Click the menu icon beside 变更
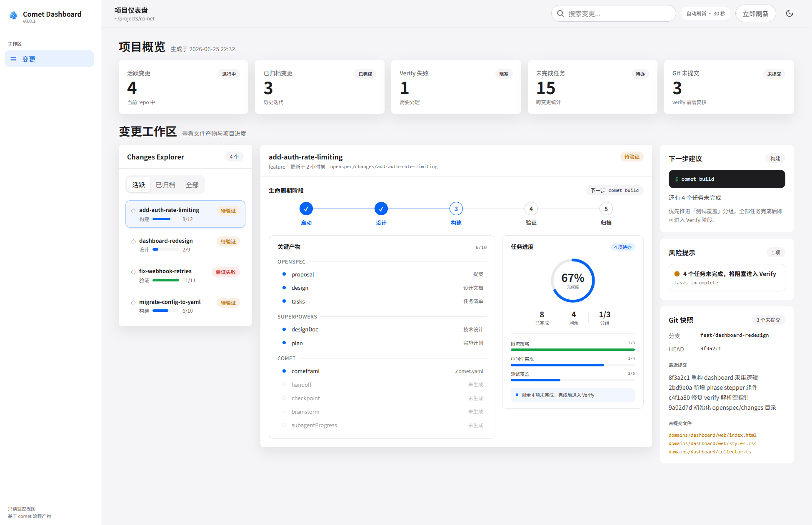This screenshot has width=812, height=525. click(x=13, y=59)
